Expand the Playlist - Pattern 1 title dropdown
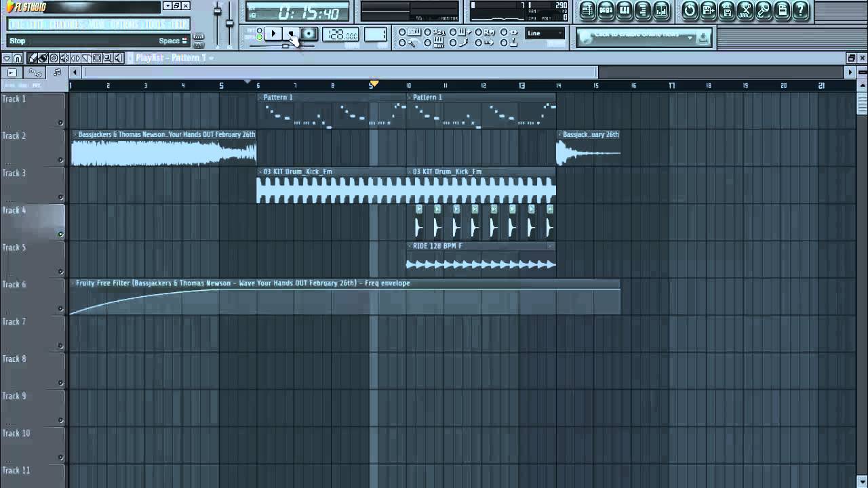868x488 pixels. (x=211, y=58)
